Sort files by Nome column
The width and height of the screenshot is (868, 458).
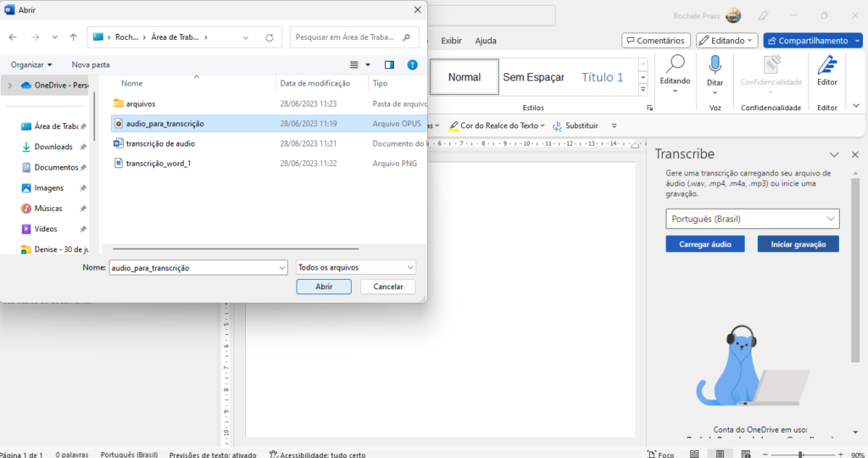131,83
